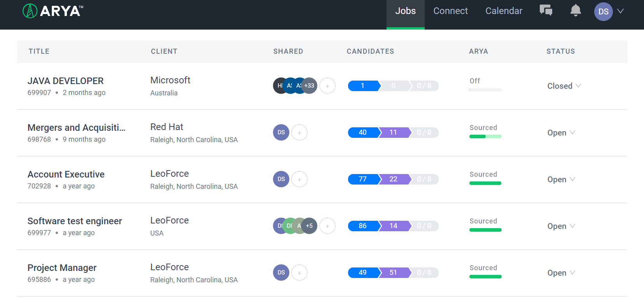This screenshot has width=644, height=299.
Task: Add a share member to Account Executive
Action: [299, 179]
